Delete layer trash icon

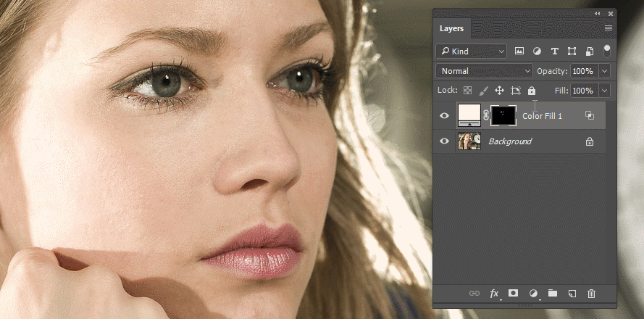[591, 293]
